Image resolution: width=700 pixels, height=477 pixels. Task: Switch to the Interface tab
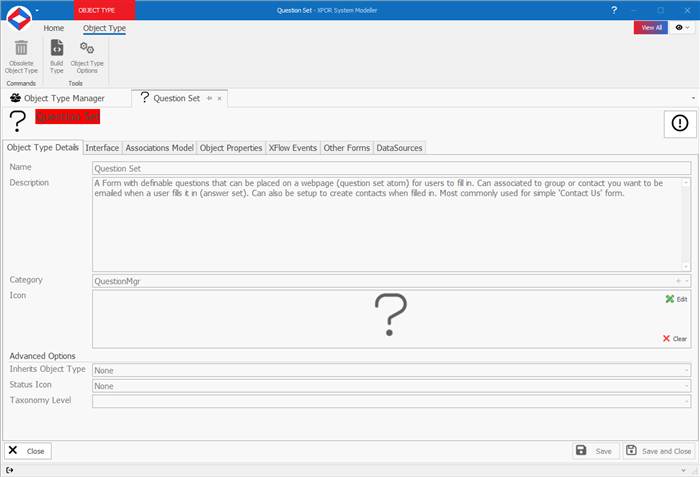point(102,148)
